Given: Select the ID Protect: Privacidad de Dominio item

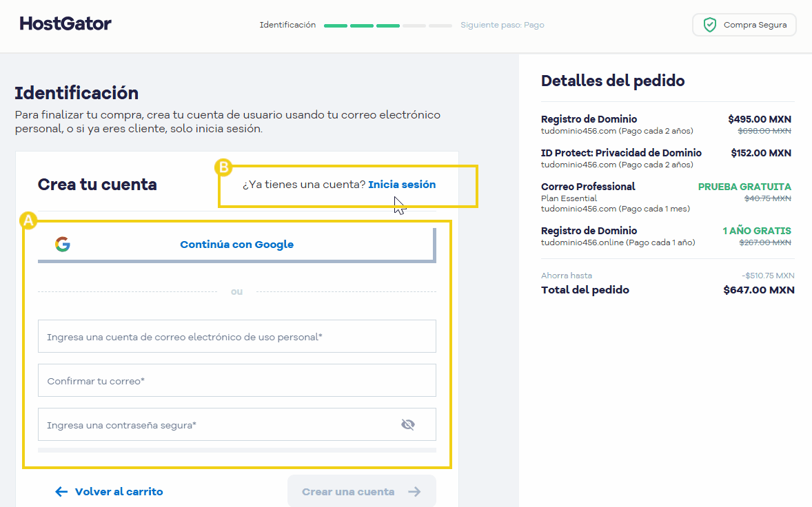Looking at the screenshot, I should (x=621, y=153).
